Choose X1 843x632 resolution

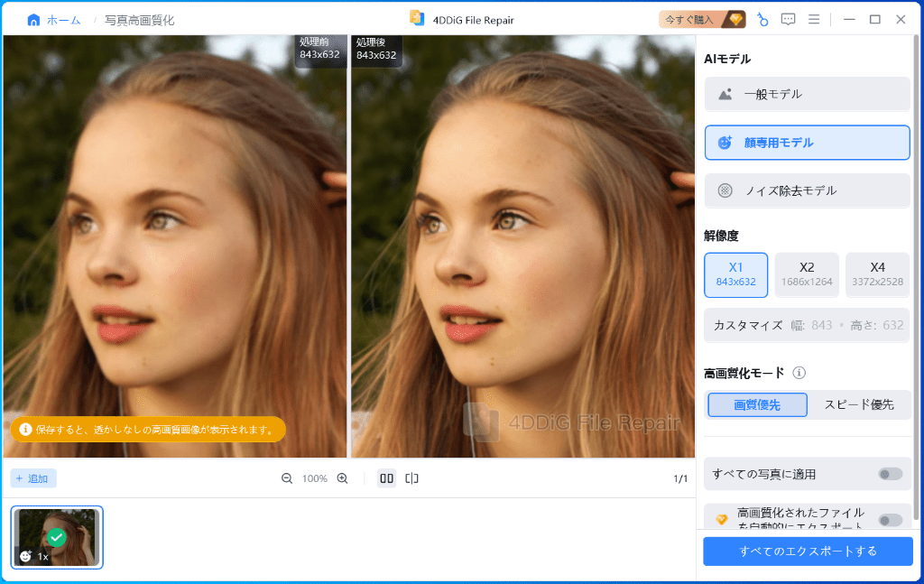[x=736, y=274]
